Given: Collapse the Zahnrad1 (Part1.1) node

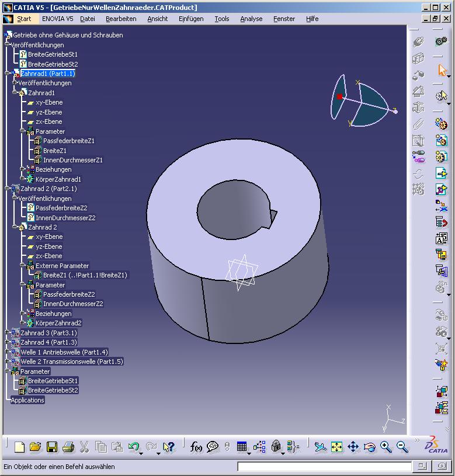Looking at the screenshot, I should click(x=7, y=73).
